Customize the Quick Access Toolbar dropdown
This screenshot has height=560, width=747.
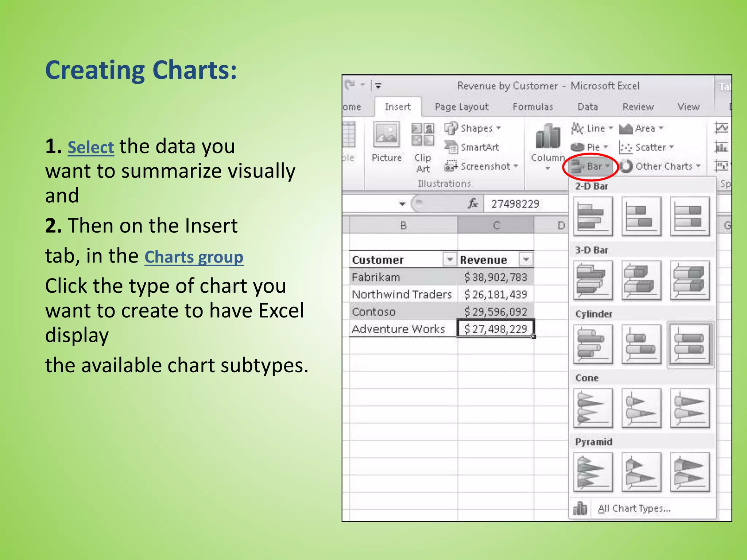coord(378,86)
